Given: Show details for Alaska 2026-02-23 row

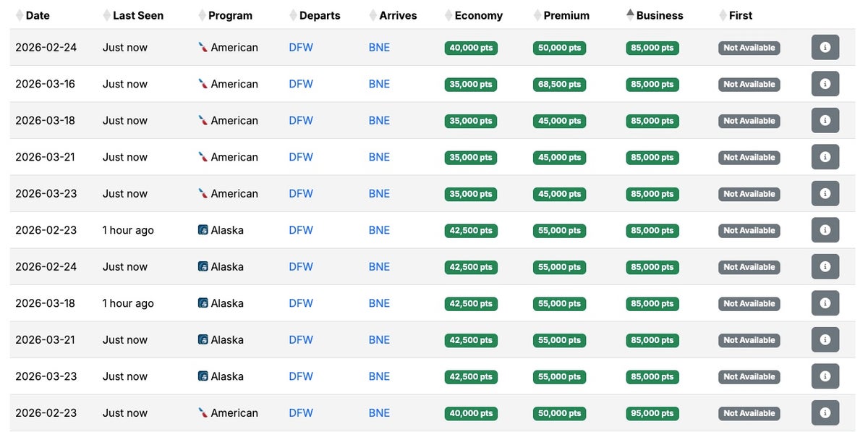Looking at the screenshot, I should 825,230.
